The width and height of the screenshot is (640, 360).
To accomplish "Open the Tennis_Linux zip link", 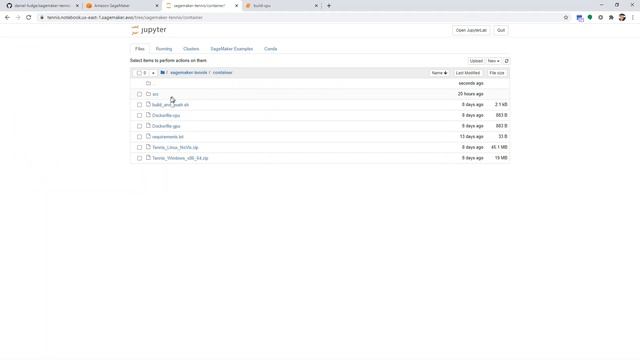I will click(x=175, y=147).
